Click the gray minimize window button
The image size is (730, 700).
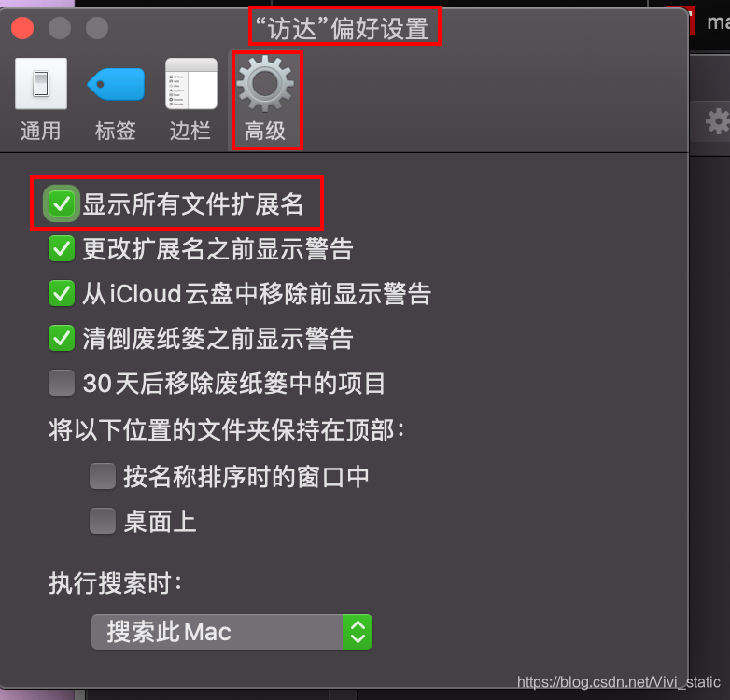pyautogui.click(x=60, y=28)
